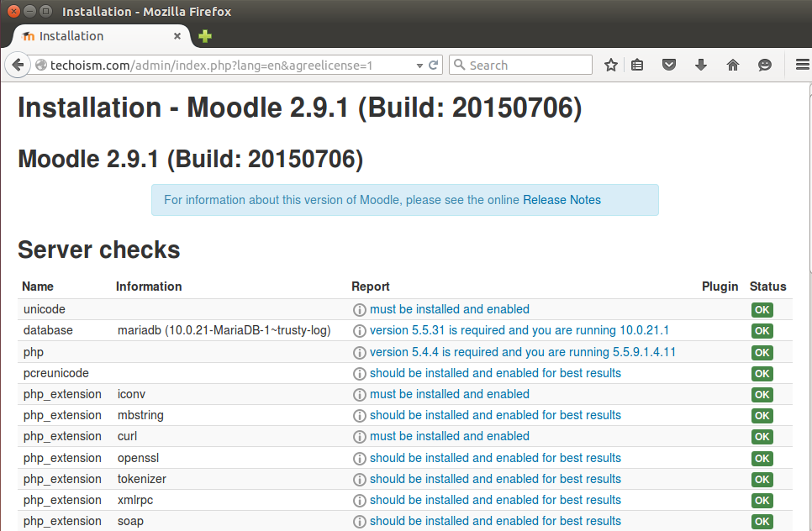Click the 'mariadb (10.0.21-MariaDB-1~trusty-log)' cell
812x531 pixels.
[x=224, y=331]
